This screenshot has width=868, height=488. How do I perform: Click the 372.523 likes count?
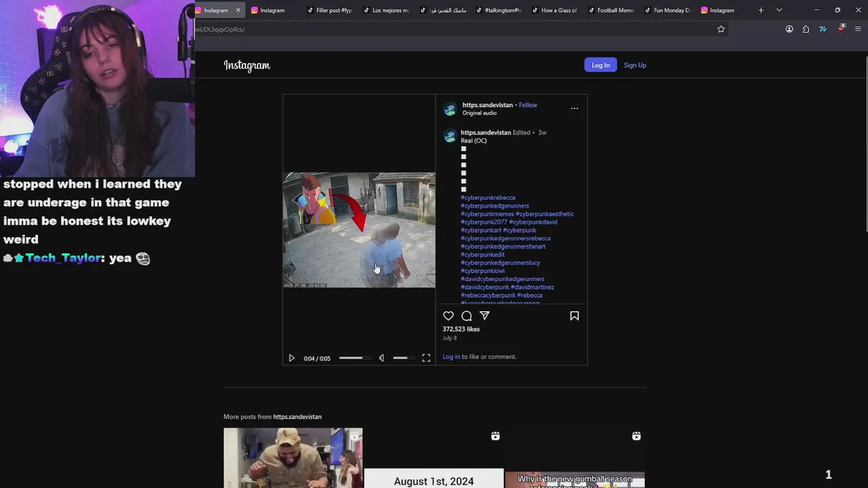[461, 329]
